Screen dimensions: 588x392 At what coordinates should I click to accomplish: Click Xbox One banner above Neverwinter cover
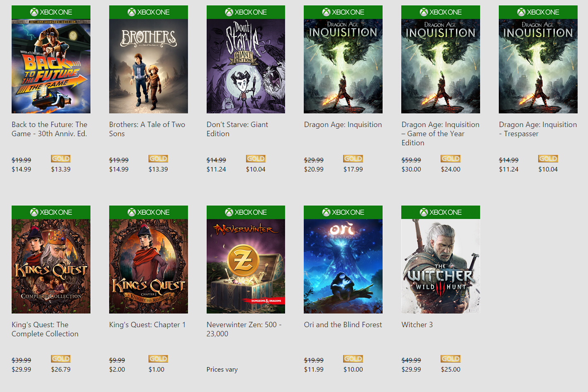tap(246, 213)
